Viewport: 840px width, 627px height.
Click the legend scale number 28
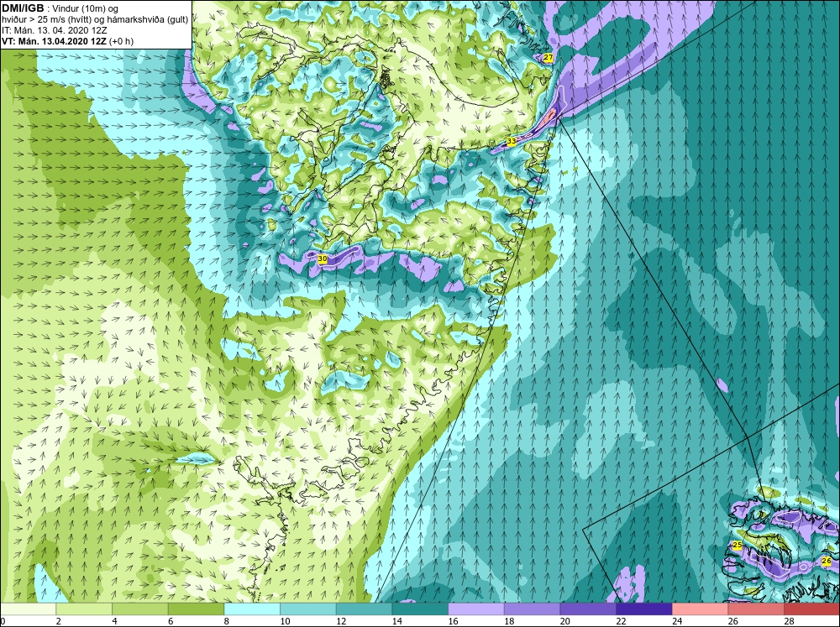point(789,621)
